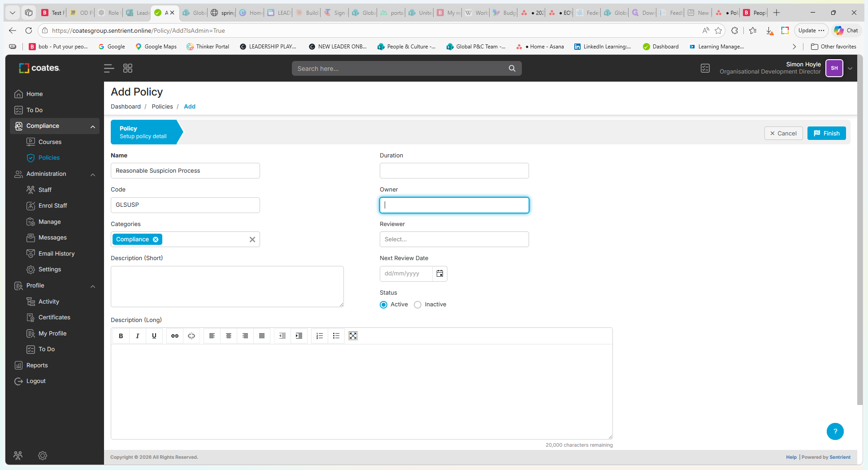Open the blue help question button
868x470 pixels.
(x=835, y=431)
